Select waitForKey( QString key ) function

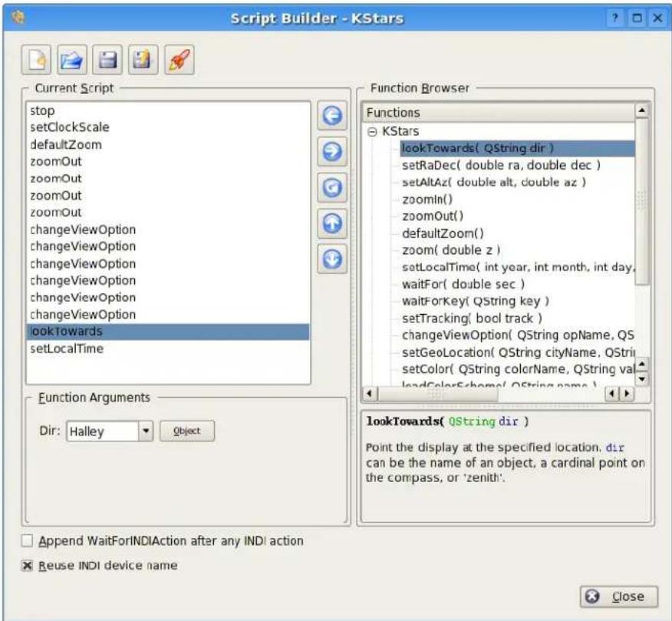[476, 301]
